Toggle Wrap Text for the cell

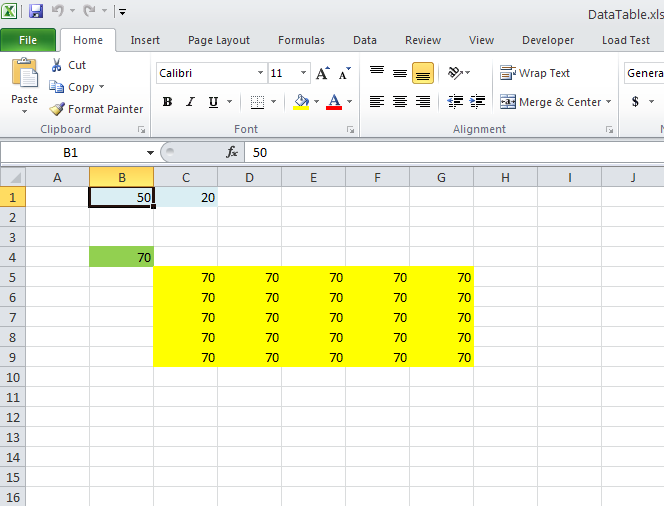click(535, 73)
